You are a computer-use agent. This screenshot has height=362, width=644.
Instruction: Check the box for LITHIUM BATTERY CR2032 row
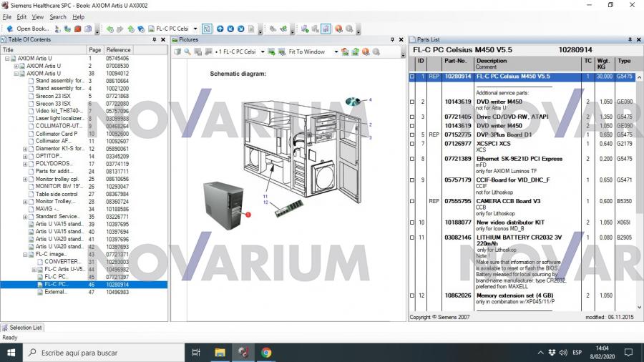[x=412, y=237]
